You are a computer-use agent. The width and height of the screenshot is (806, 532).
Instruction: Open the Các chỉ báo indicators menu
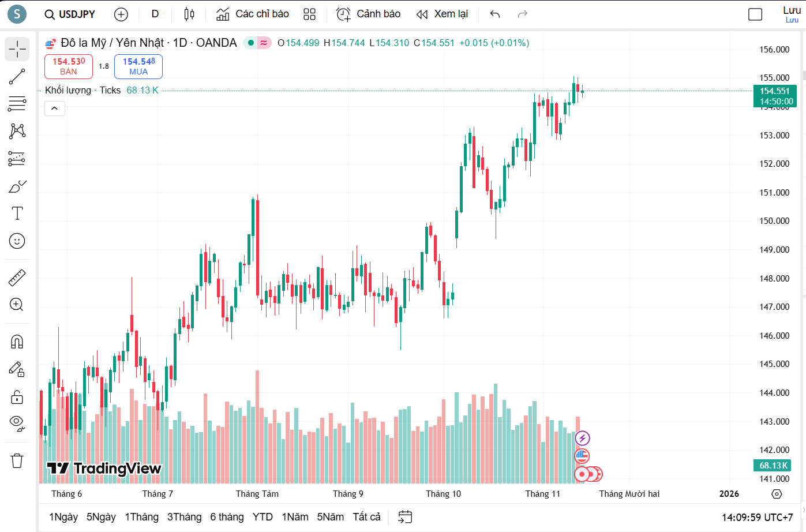click(x=252, y=14)
